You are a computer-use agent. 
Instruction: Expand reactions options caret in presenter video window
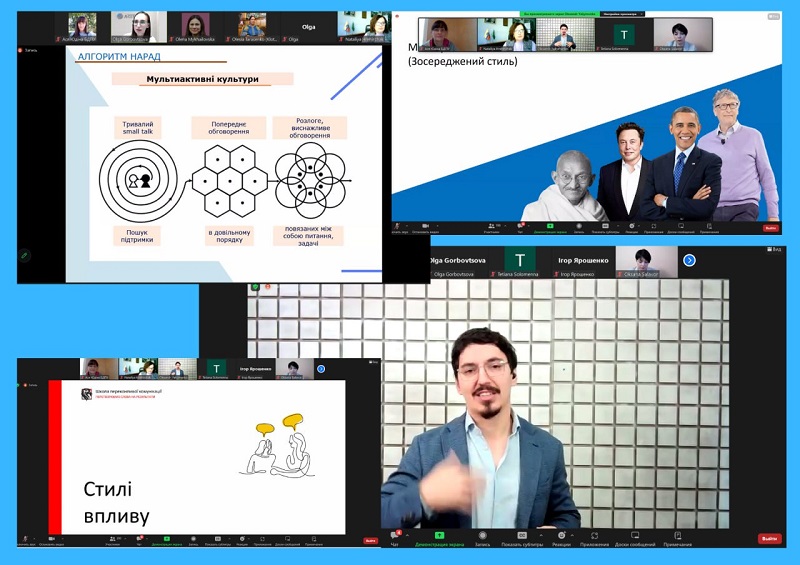[x=572, y=535]
